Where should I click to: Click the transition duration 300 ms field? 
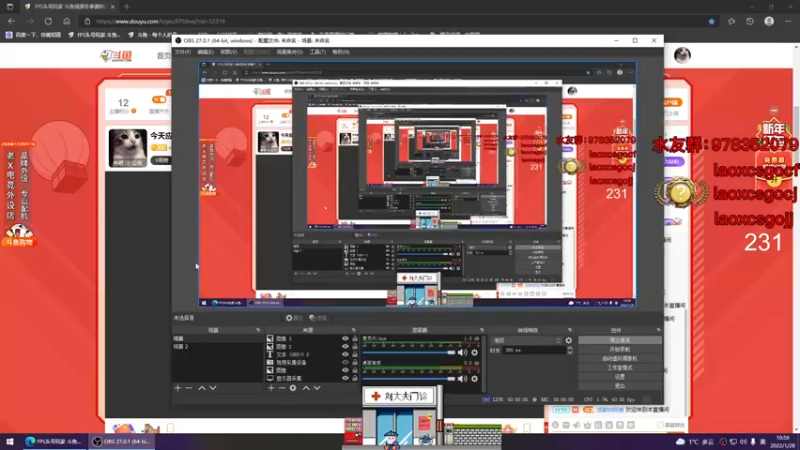pos(534,351)
